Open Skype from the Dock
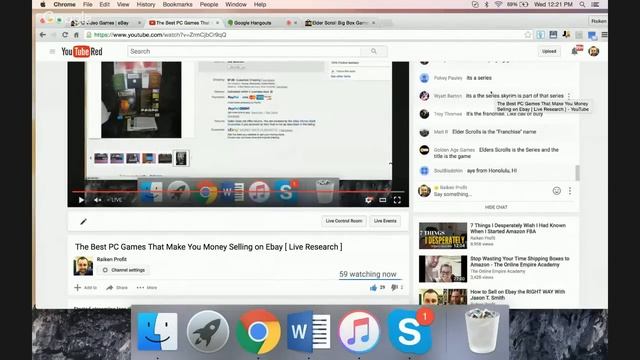 tap(409, 332)
